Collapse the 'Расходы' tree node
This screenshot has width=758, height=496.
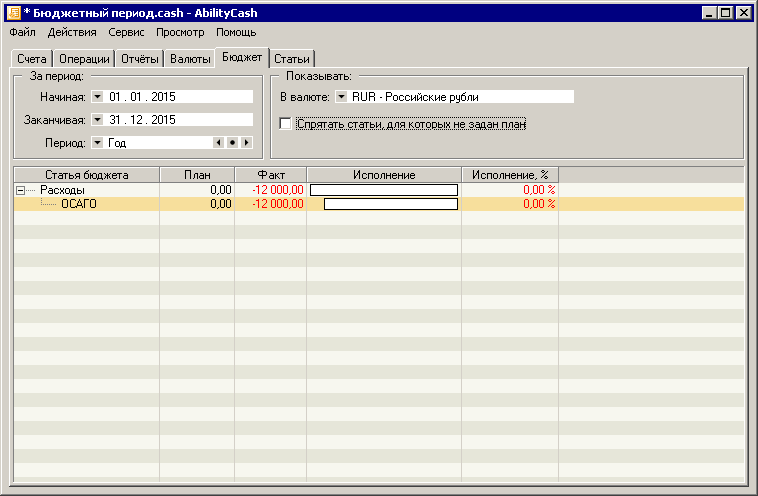pos(21,190)
